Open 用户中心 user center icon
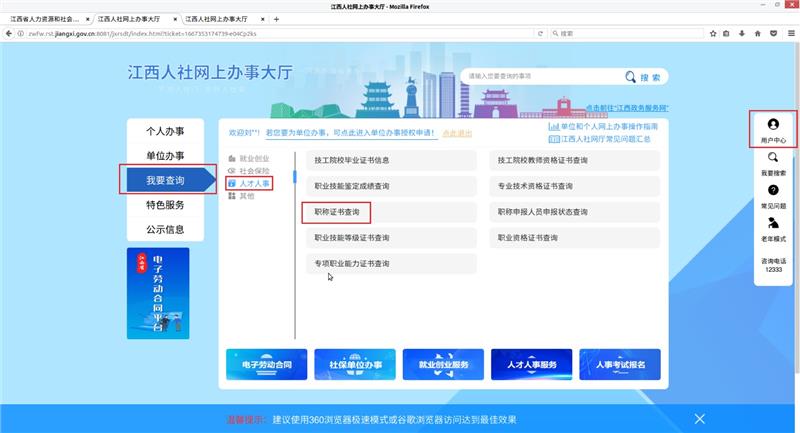The image size is (800, 433). (772, 124)
